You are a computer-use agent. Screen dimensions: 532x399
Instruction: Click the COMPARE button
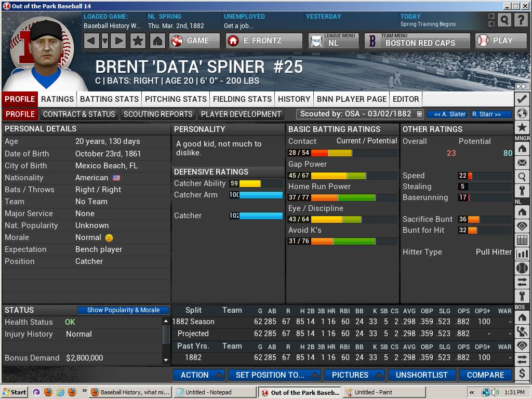click(485, 375)
